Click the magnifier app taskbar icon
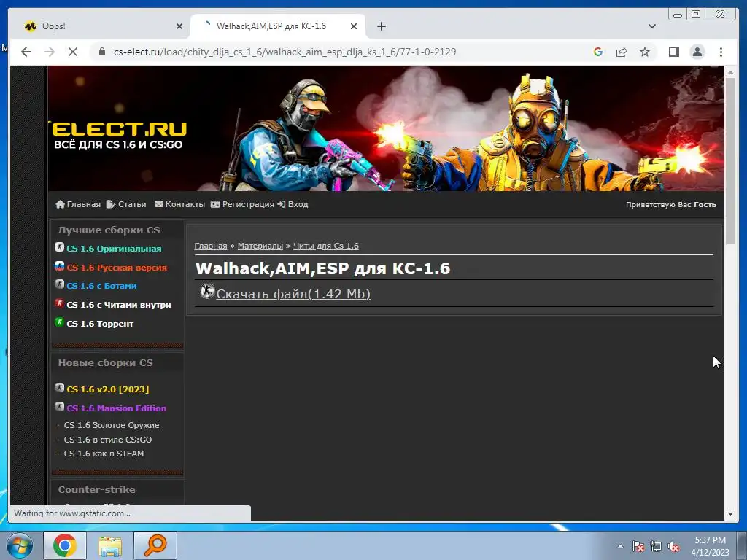This screenshot has height=560, width=747. pyautogui.click(x=155, y=545)
